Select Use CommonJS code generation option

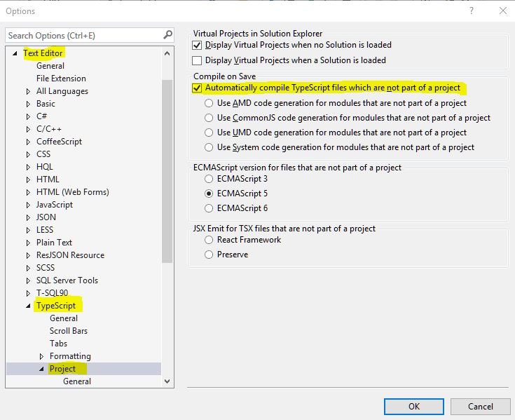[x=209, y=118]
